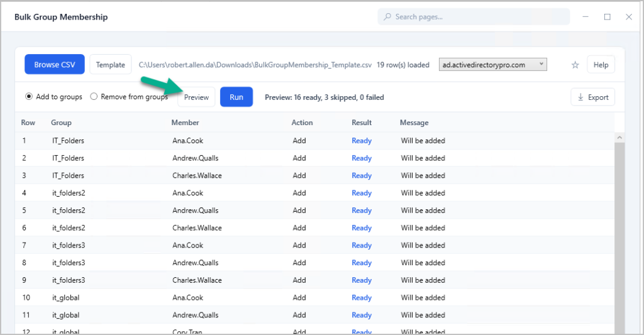Select Remove from groups radio button

point(94,96)
